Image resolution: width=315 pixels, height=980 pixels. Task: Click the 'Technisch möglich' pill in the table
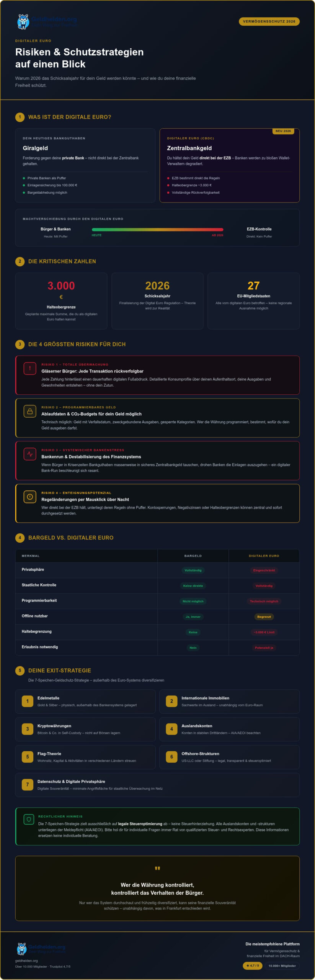[x=264, y=601]
